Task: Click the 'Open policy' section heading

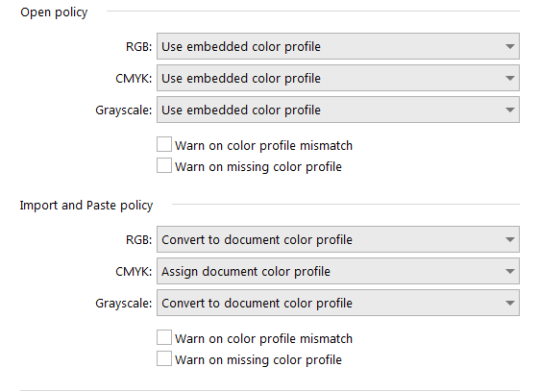Action: pos(54,12)
